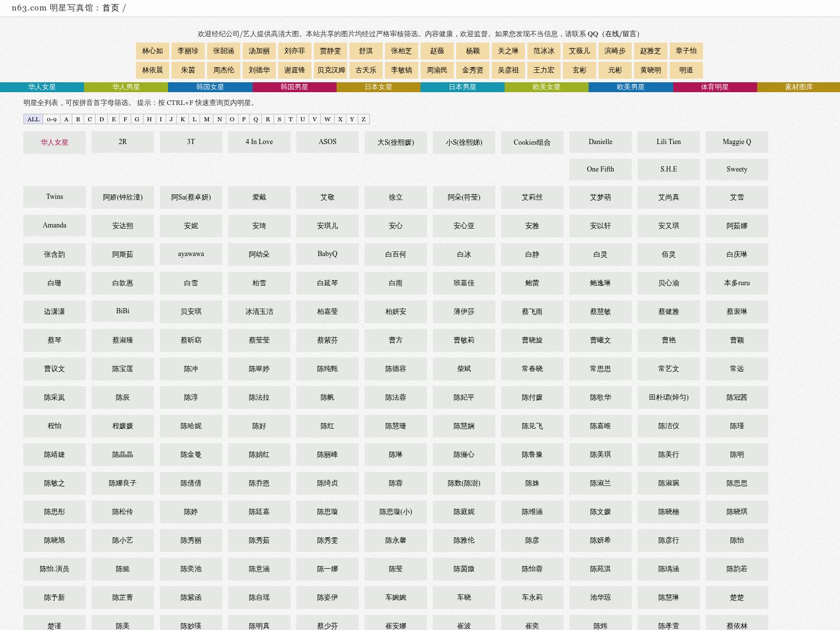Open the 白百何 tile

click(x=395, y=254)
